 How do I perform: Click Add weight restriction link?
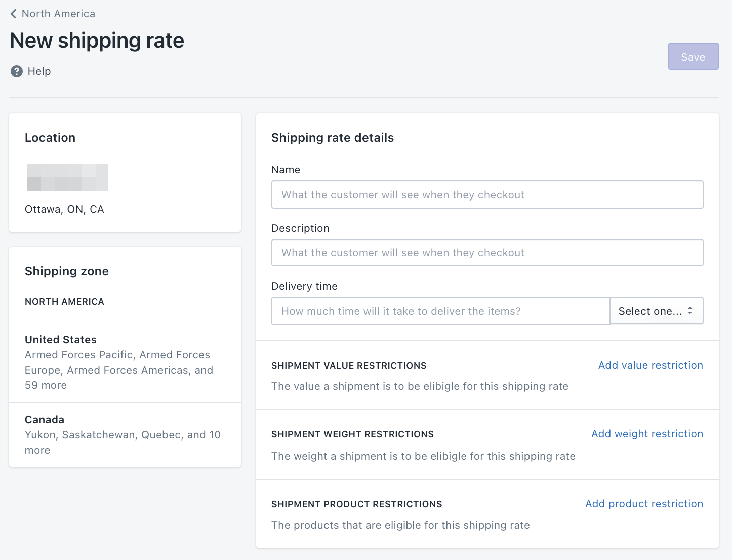pyautogui.click(x=647, y=434)
